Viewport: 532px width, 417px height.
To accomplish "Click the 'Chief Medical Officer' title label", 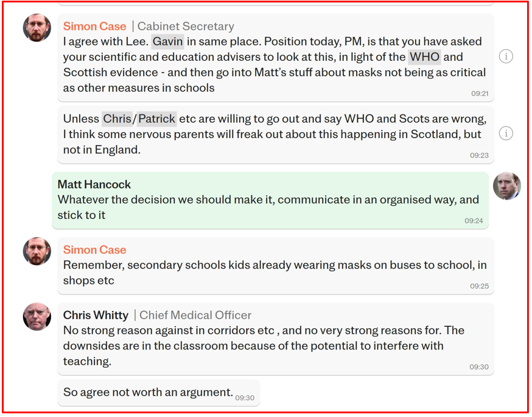I will (195, 315).
